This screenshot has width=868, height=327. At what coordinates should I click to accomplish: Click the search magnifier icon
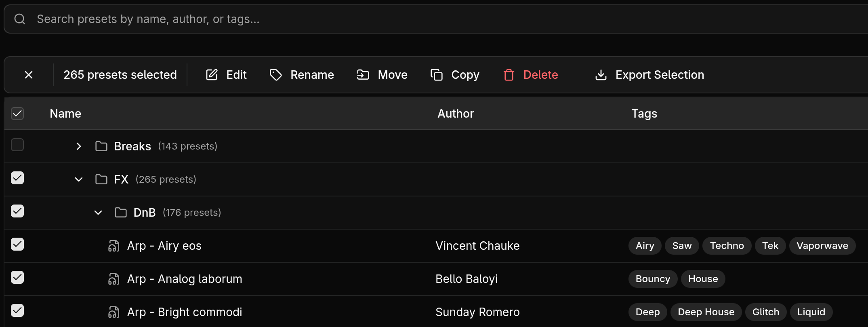click(20, 19)
